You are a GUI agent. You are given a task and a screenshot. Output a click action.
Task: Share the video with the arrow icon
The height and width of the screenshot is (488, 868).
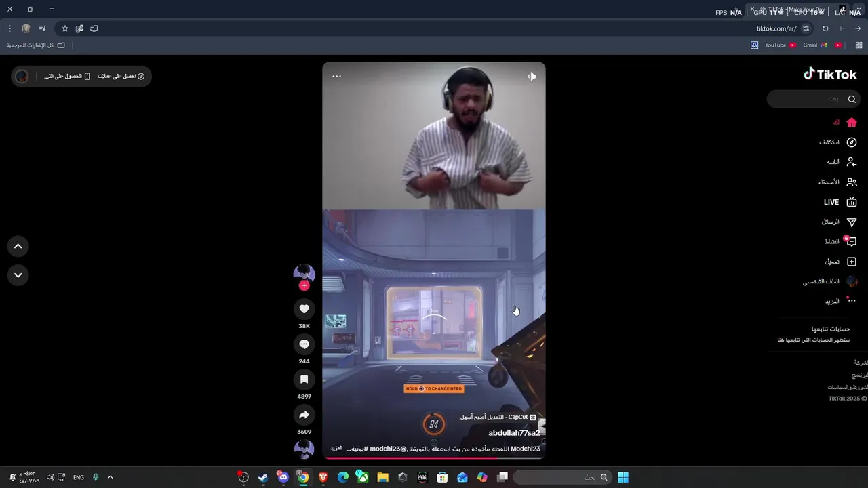[304, 415]
